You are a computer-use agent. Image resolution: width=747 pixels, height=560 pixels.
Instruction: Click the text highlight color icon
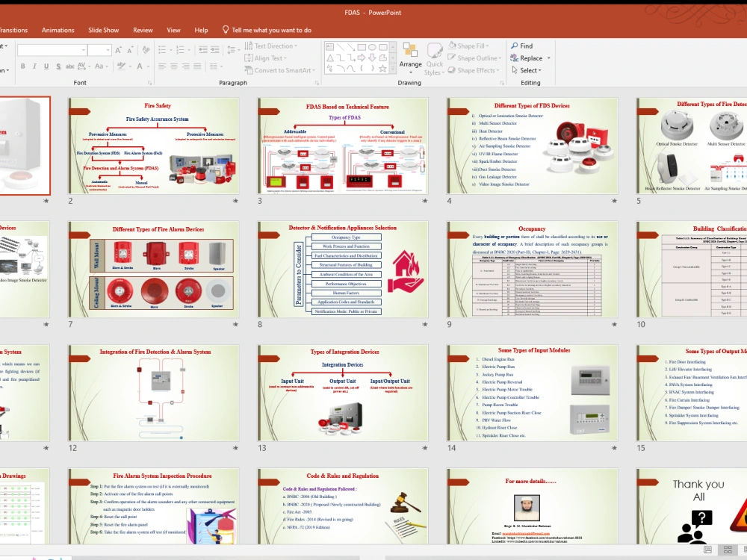[x=122, y=66]
